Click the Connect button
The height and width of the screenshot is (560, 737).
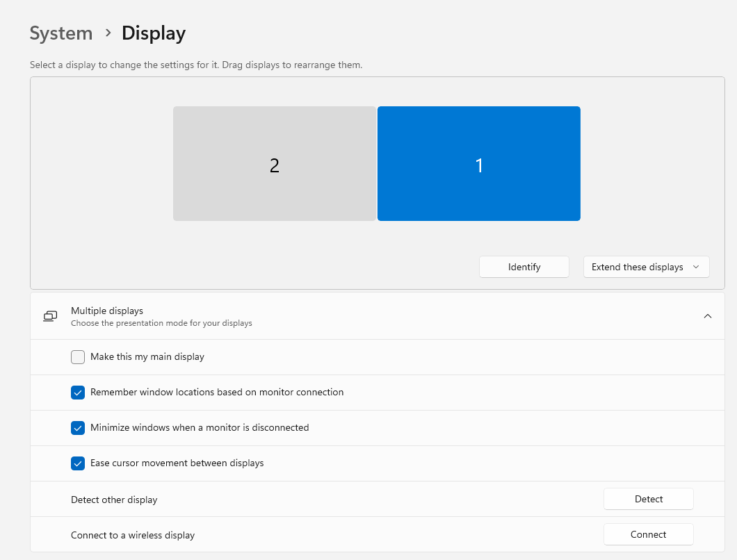(x=648, y=534)
